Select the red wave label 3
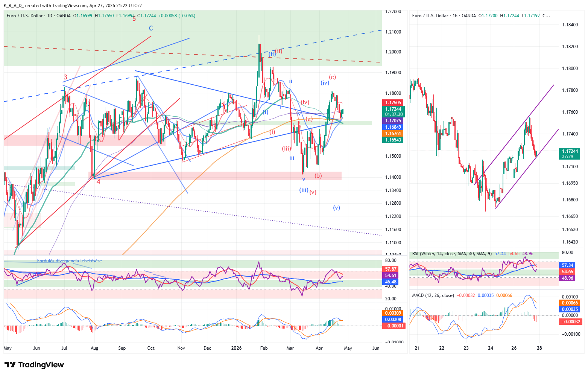The image size is (588, 376). coord(65,78)
